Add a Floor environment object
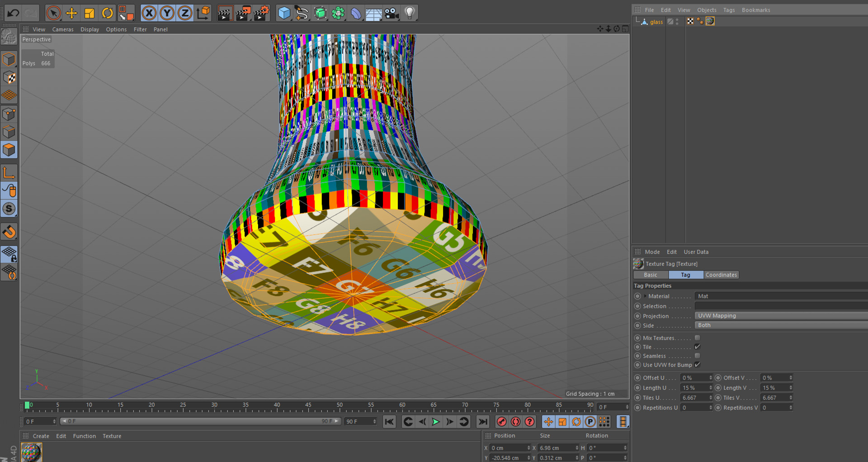The width and height of the screenshot is (868, 462). 373,13
